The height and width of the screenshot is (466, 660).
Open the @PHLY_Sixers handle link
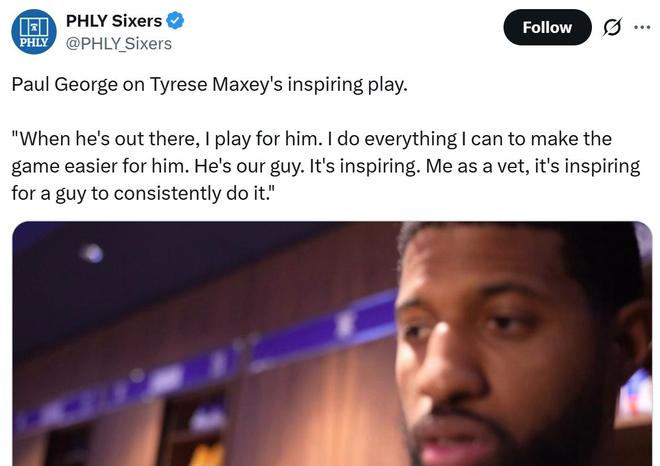tap(119, 44)
